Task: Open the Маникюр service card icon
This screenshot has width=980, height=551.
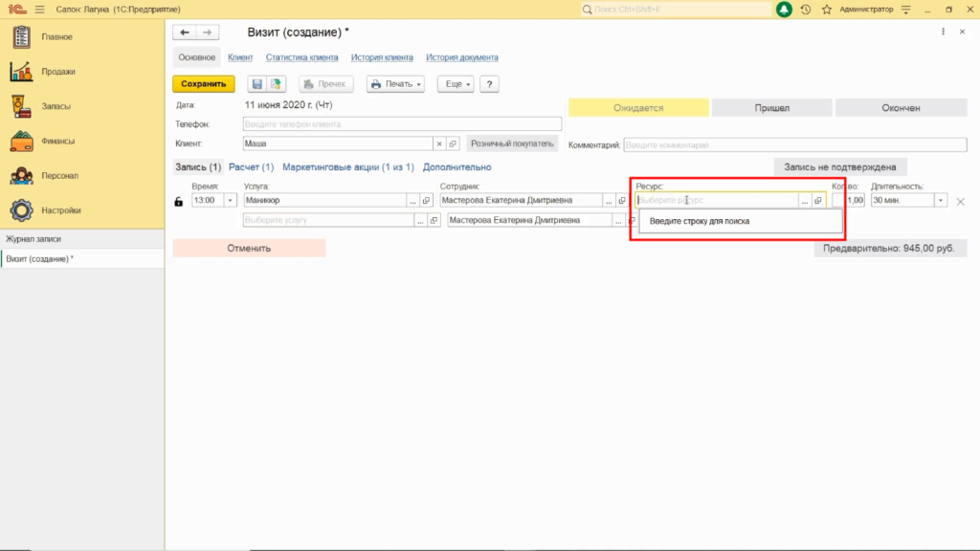Action: tap(426, 201)
